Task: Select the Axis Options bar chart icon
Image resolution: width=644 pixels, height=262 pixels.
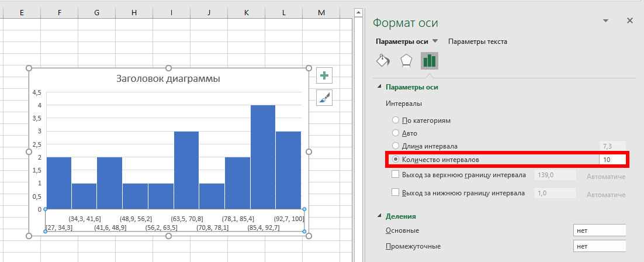Action: [x=430, y=61]
